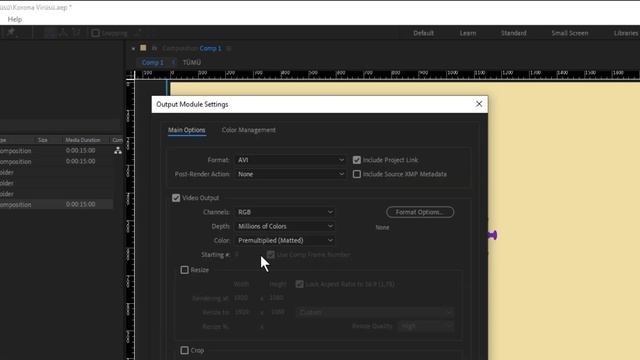Switch to the Color Management tab
This screenshot has height=360, width=640.
[x=249, y=130]
